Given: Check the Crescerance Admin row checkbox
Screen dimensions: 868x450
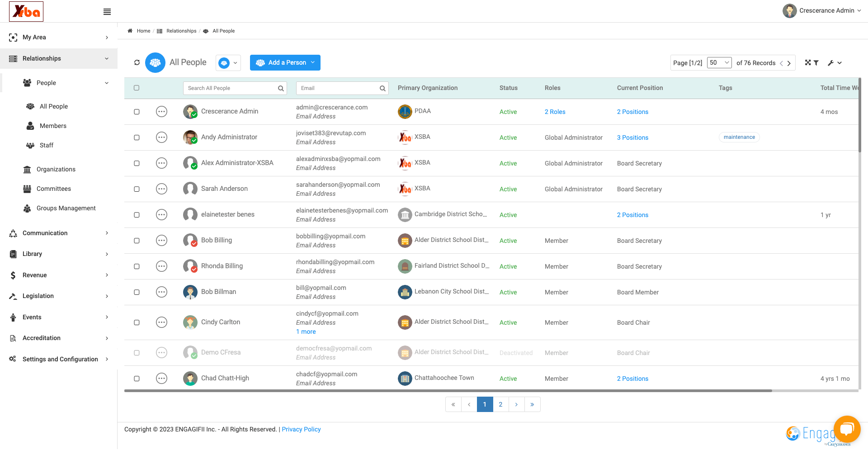Looking at the screenshot, I should 137,112.
